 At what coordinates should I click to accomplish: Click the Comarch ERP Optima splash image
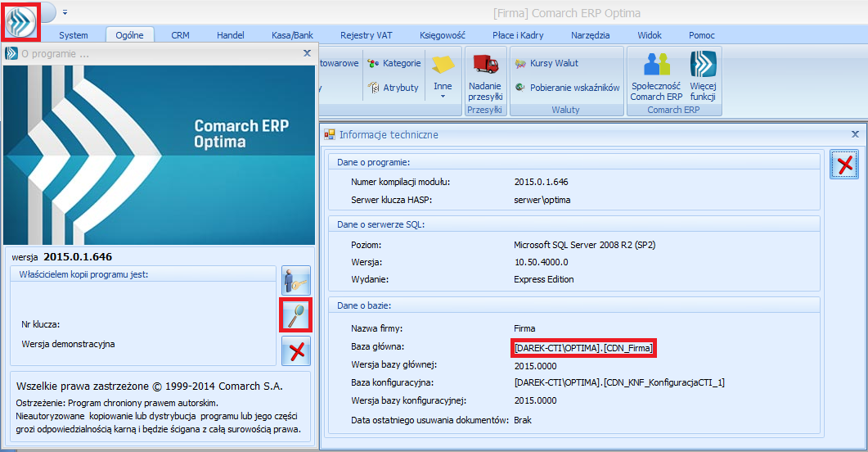coord(159,155)
